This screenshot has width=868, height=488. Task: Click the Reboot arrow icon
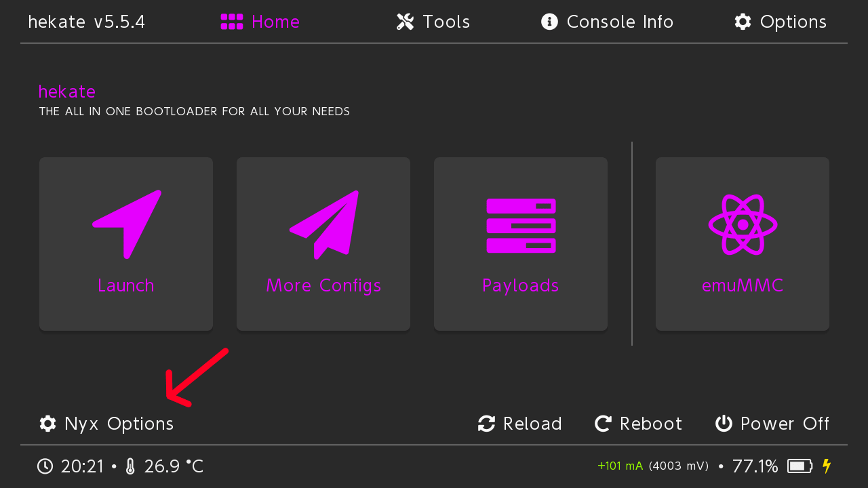(x=603, y=424)
